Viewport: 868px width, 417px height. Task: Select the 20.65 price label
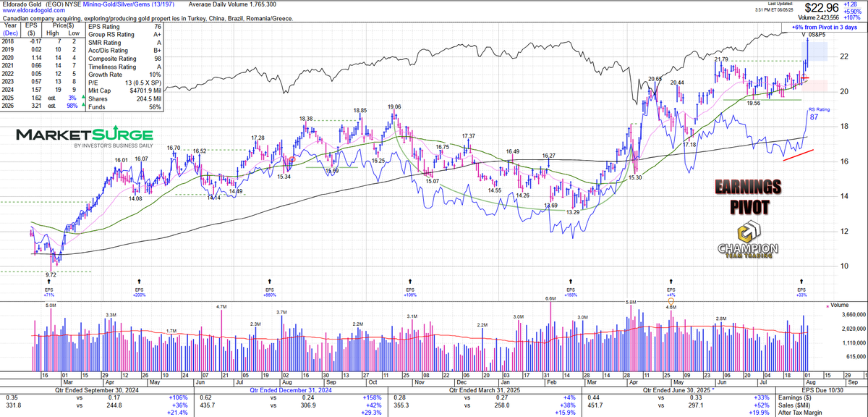click(655, 78)
